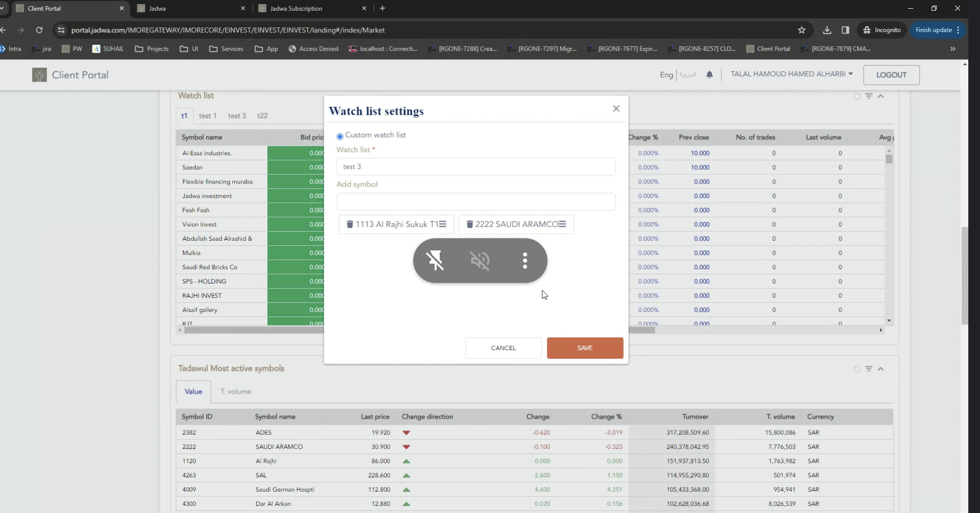This screenshot has width=980, height=513.
Task: Collapse the Watch list panel chevron
Action: [881, 96]
